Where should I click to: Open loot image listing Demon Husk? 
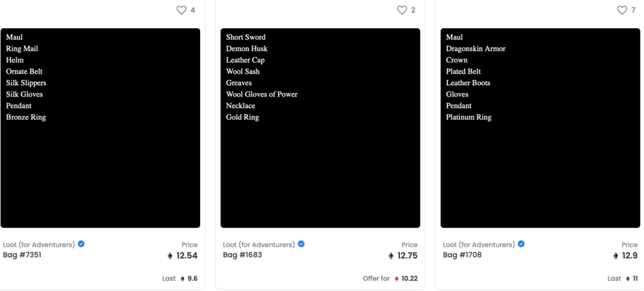coord(321,128)
